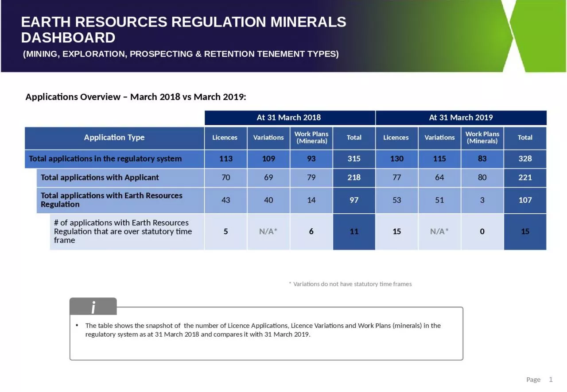567x392 pixels.
Task: Click 'Work Plans (Minerals)' header under March 2018
Action: click(311, 138)
